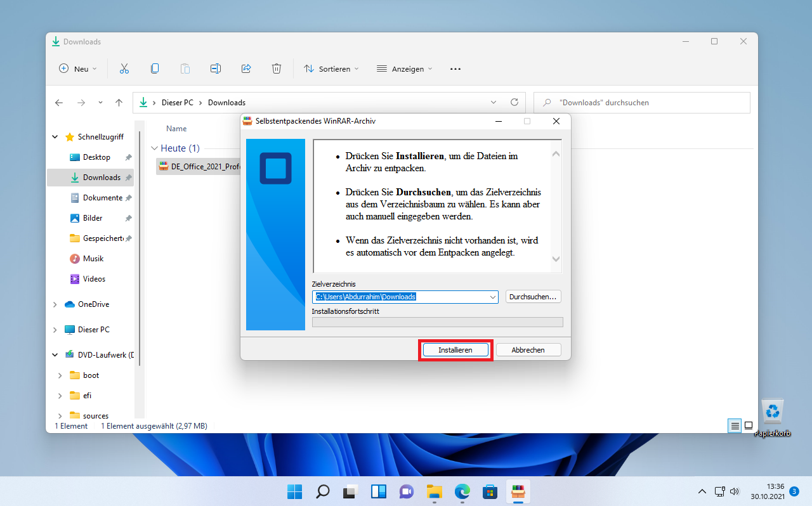The width and height of the screenshot is (812, 506).
Task: Open Durchsuchen to choose target folder
Action: [x=533, y=297]
